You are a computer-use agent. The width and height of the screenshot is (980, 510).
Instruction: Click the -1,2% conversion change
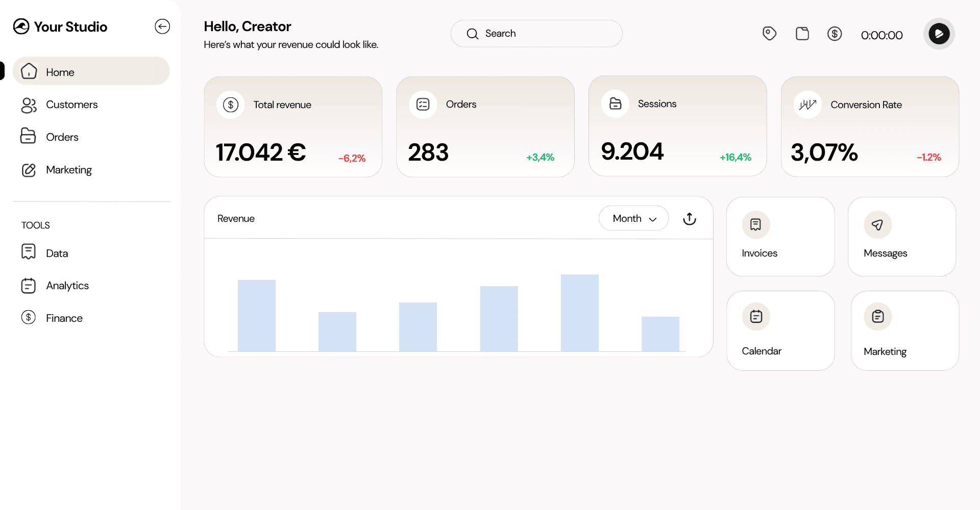click(x=929, y=158)
